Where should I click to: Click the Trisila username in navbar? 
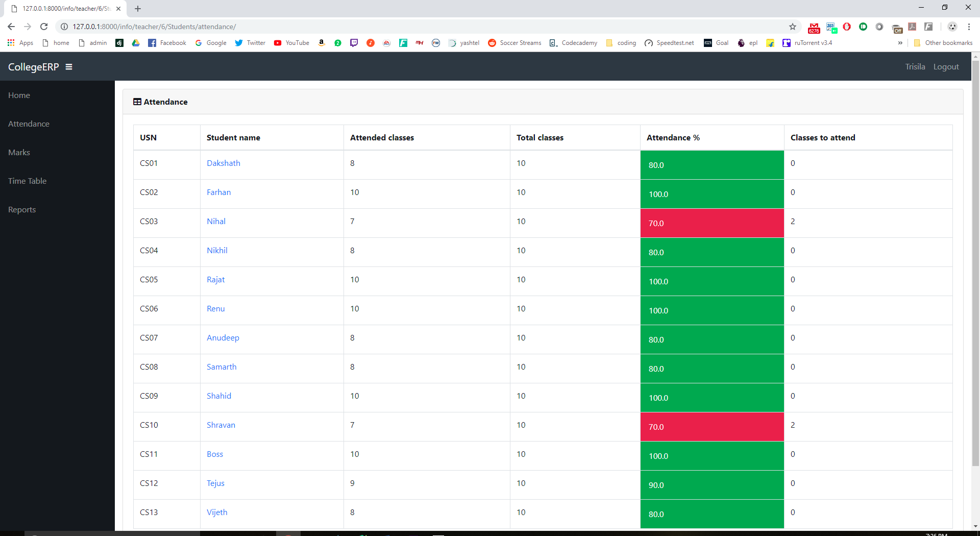pos(915,67)
